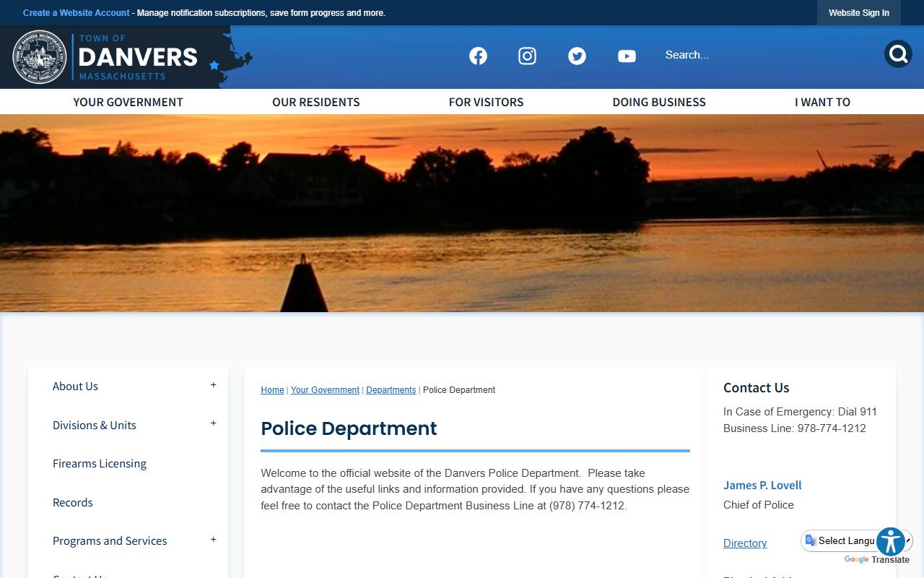Open Firearms Licensing sidebar link

(100, 464)
